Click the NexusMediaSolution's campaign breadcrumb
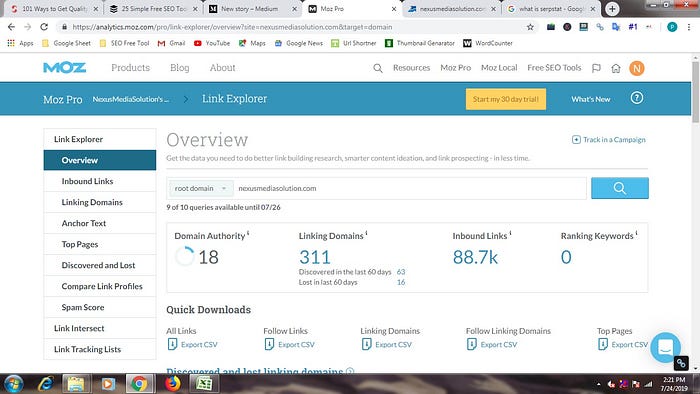 tap(130, 99)
